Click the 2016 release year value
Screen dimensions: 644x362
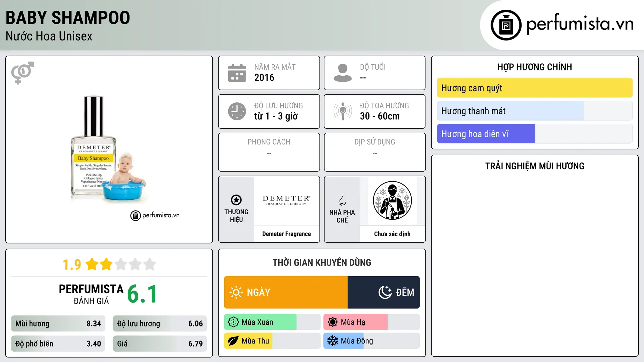click(x=264, y=78)
